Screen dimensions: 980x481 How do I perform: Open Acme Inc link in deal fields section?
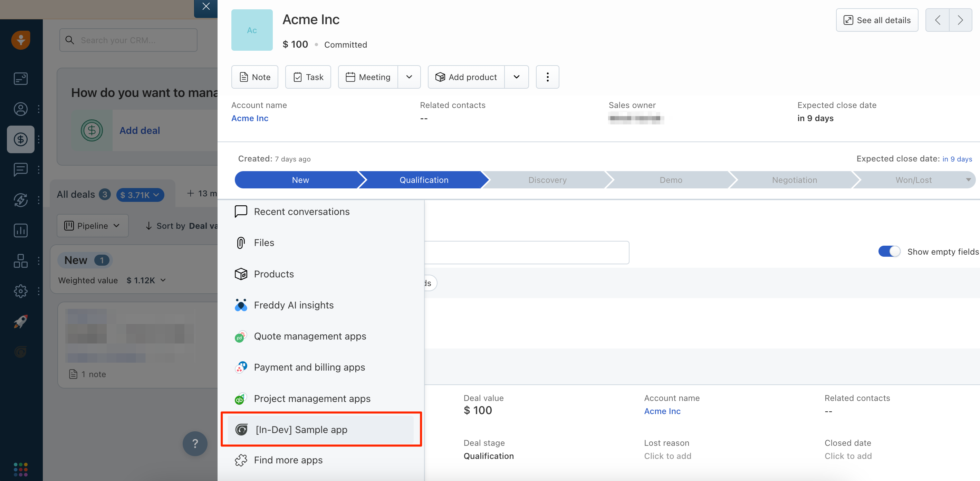point(662,411)
